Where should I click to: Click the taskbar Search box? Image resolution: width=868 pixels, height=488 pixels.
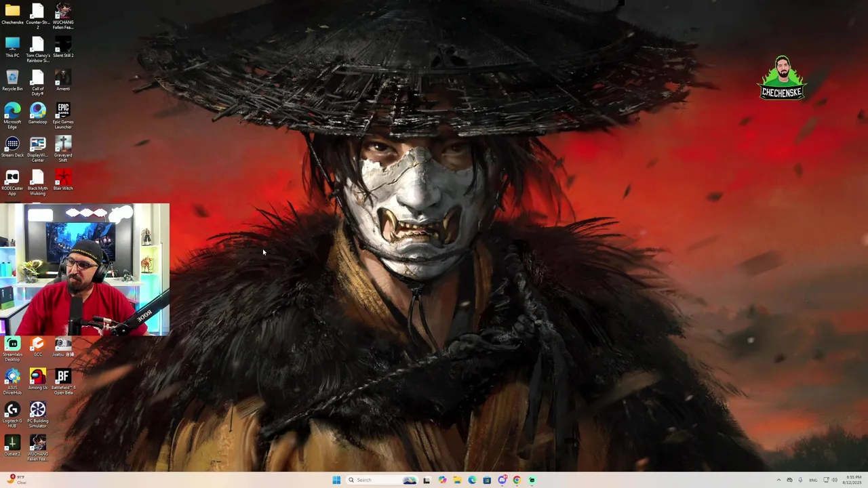pos(382,480)
